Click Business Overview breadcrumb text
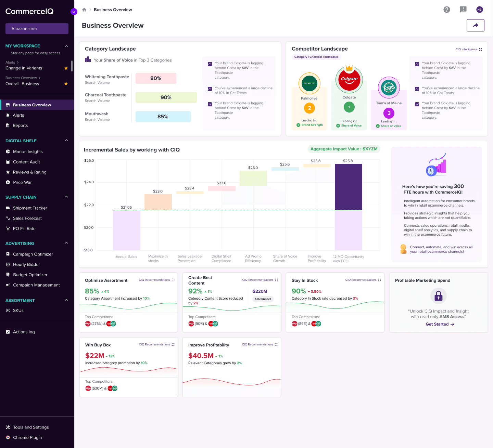Image resolution: width=493 pixels, height=448 pixels. click(113, 10)
